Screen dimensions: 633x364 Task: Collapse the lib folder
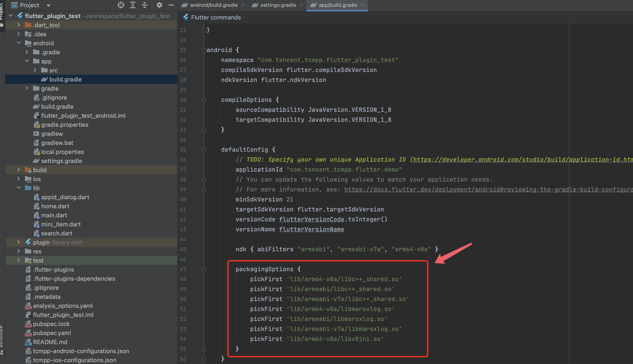tap(19, 188)
